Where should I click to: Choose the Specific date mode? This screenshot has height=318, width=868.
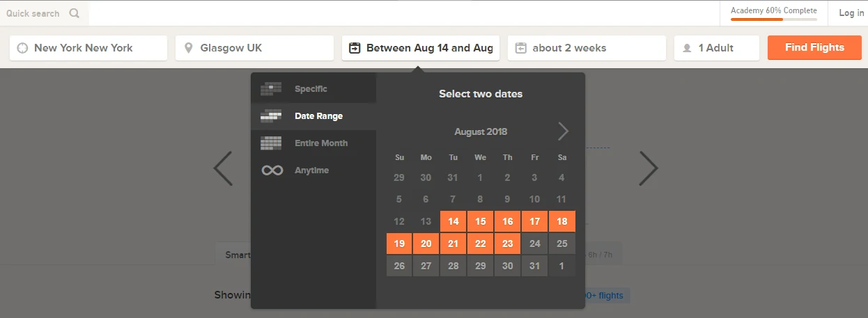311,89
